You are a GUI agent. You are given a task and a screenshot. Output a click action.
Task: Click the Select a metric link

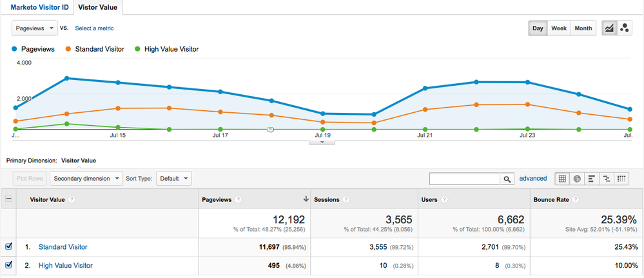pyautogui.click(x=94, y=28)
